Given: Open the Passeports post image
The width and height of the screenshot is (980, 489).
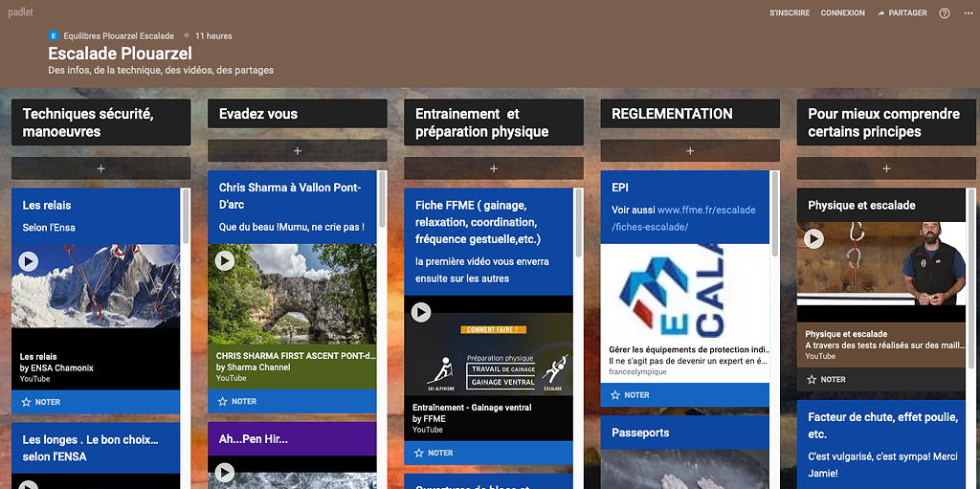Looking at the screenshot, I should pyautogui.click(x=685, y=469).
